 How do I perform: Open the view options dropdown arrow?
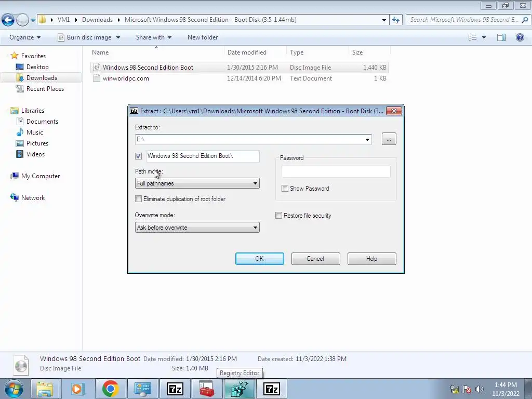pyautogui.click(x=484, y=37)
